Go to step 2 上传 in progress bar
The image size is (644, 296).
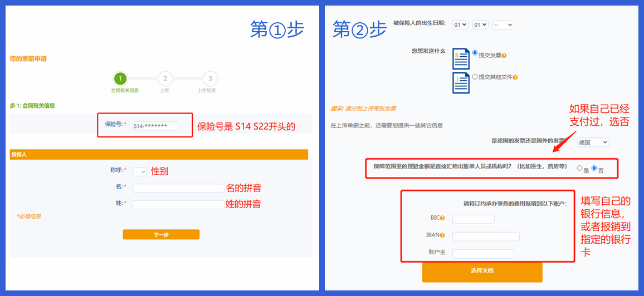point(165,79)
